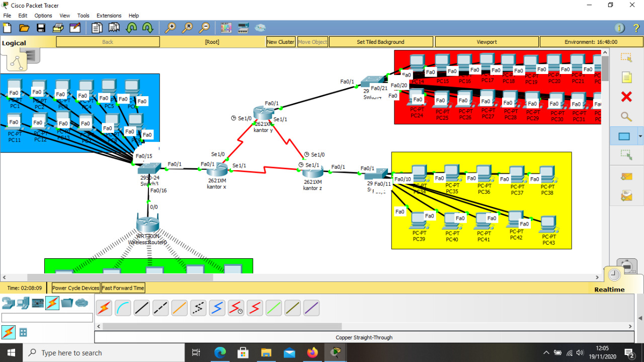Launch the Activity Wizard icon
Viewport: 644px width, 362px height.
tap(75, 28)
